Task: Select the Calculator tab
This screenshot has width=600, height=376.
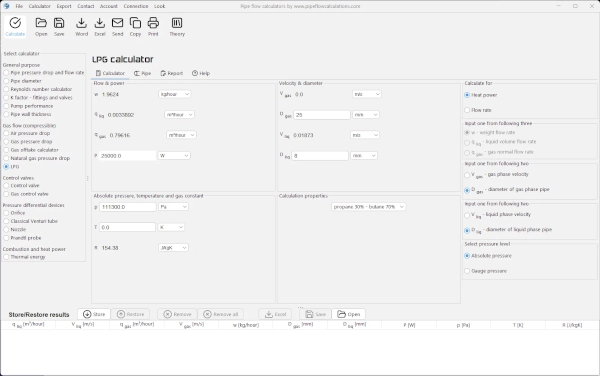Action: click(x=110, y=73)
